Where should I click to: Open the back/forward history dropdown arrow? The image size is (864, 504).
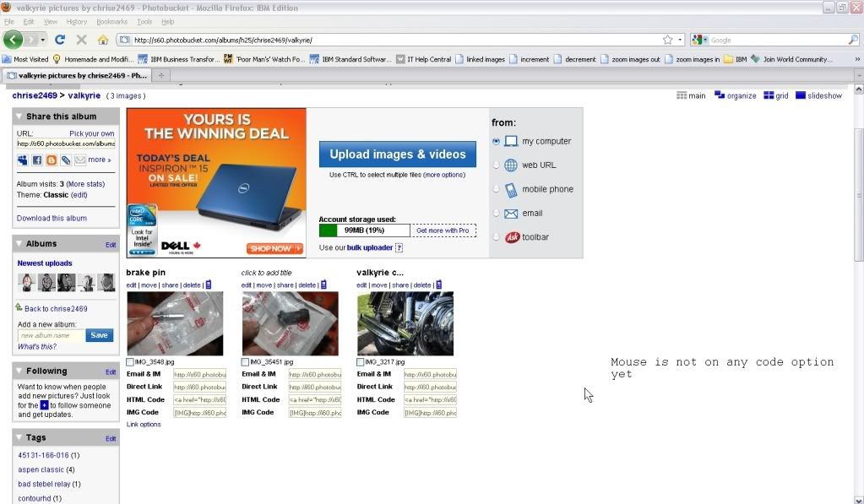(x=43, y=40)
